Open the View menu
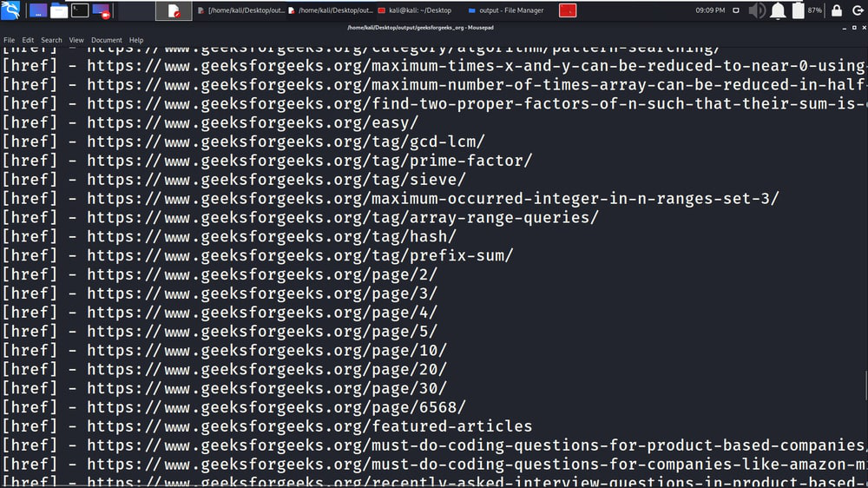 click(x=76, y=40)
